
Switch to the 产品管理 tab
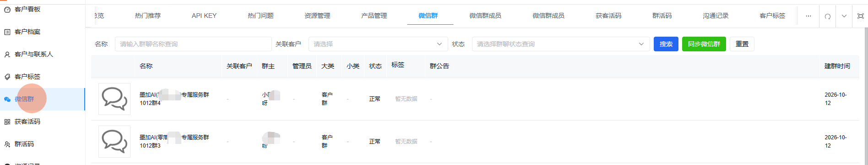click(374, 16)
